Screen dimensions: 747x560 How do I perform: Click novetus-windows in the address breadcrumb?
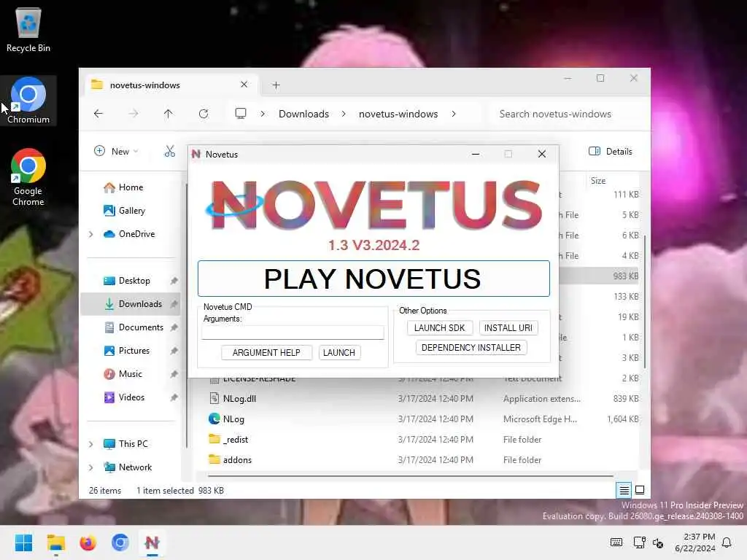[398, 114]
